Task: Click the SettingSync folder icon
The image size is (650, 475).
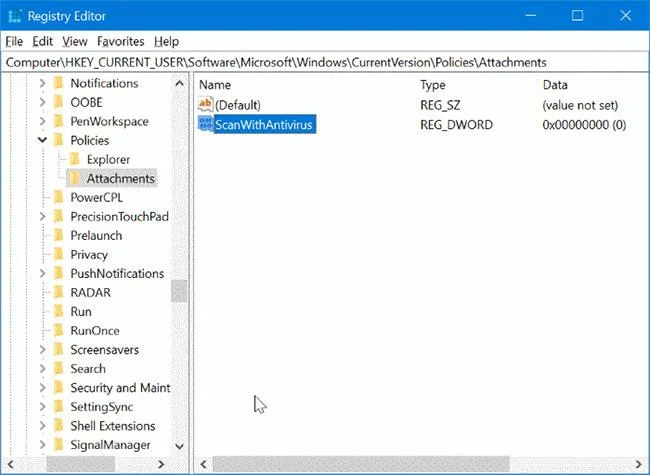Action: 59,407
